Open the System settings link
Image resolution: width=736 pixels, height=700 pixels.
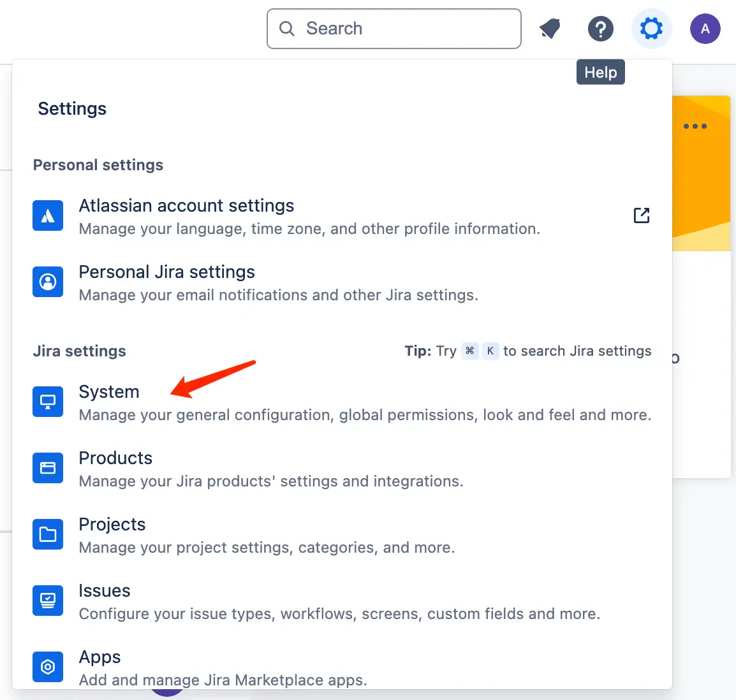pyautogui.click(x=109, y=391)
